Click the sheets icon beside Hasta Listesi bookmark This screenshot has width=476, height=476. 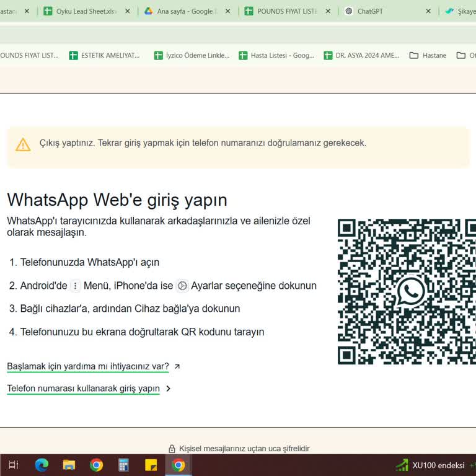point(243,56)
